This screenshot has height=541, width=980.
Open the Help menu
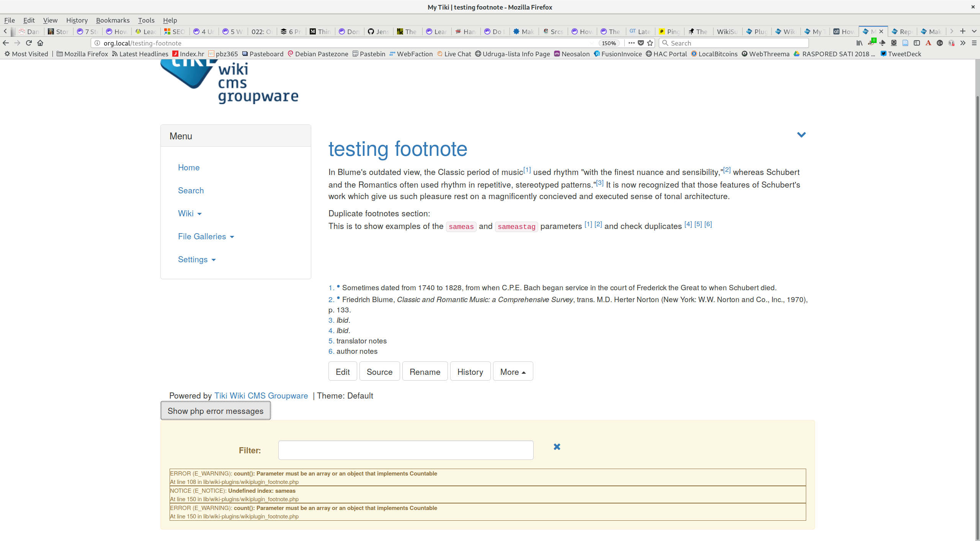[170, 20]
